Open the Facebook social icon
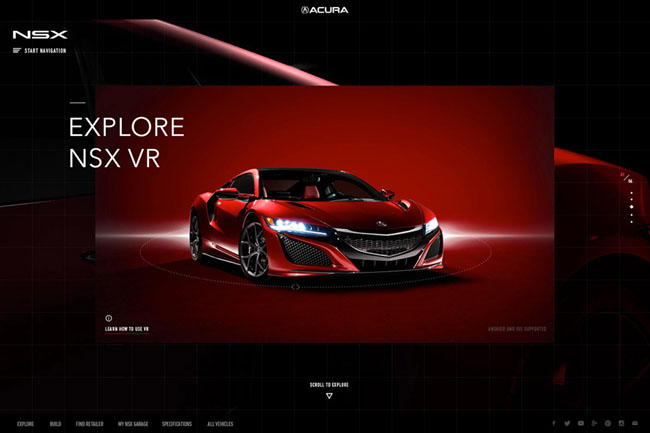 pyautogui.click(x=553, y=423)
